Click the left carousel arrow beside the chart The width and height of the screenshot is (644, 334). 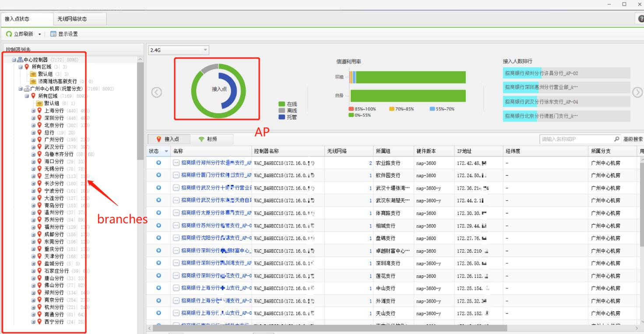(x=156, y=92)
